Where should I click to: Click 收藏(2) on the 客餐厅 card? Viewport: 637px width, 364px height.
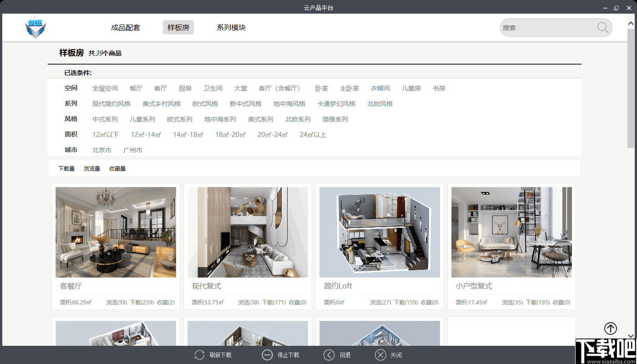pyautogui.click(x=166, y=303)
